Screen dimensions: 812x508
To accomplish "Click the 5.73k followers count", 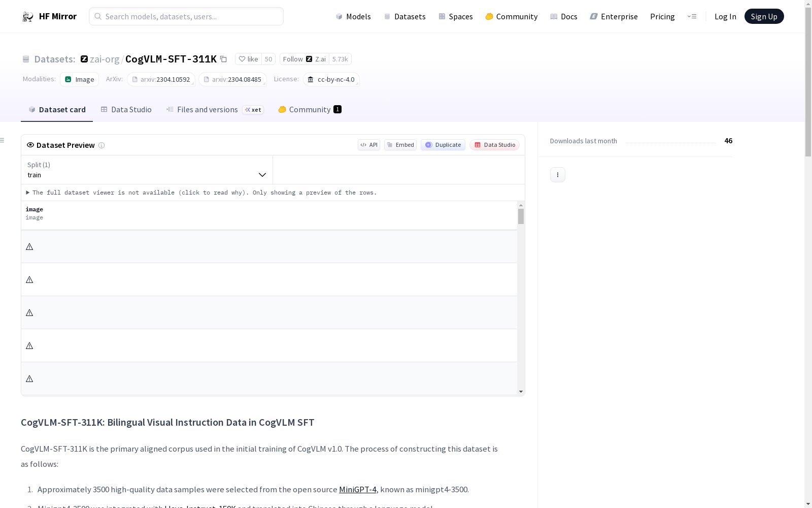I will [x=340, y=59].
